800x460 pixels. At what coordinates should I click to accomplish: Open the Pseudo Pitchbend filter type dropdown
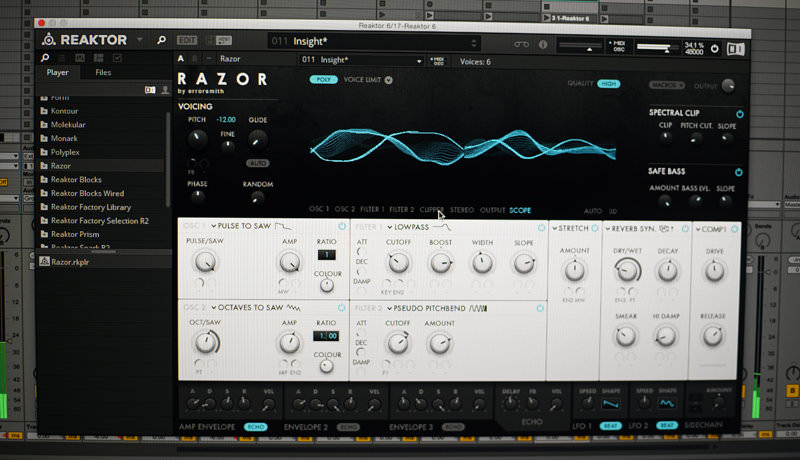pyautogui.click(x=389, y=309)
